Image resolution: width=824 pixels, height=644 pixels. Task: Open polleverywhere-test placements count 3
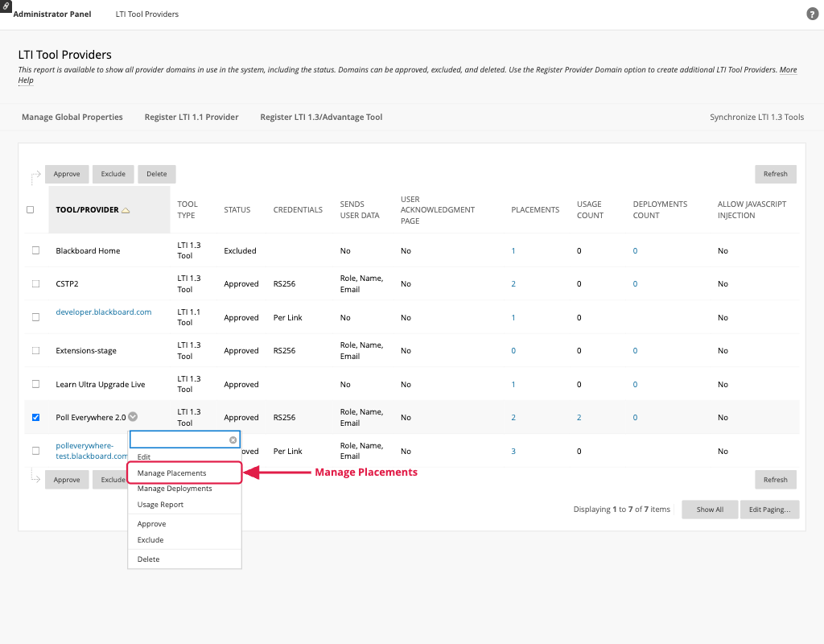(x=513, y=451)
